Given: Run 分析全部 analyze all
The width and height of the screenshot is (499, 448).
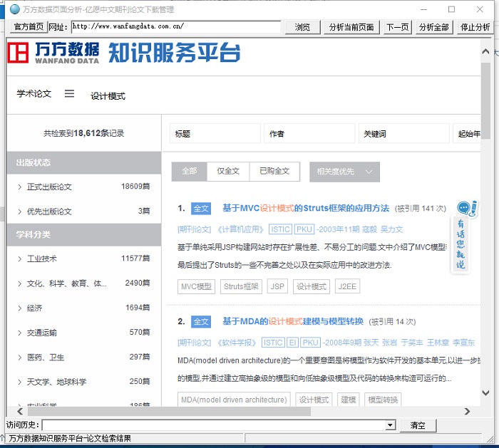Looking at the screenshot, I should (433, 27).
